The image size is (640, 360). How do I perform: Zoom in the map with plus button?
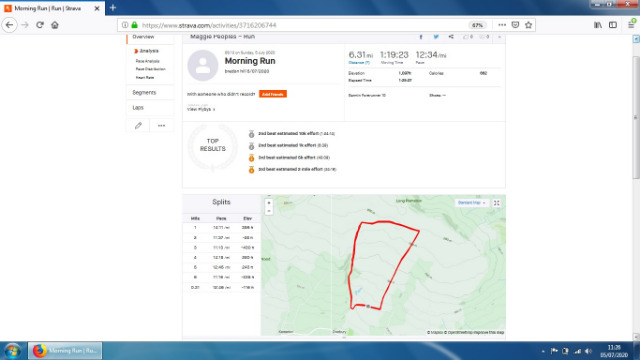pyautogui.click(x=269, y=203)
